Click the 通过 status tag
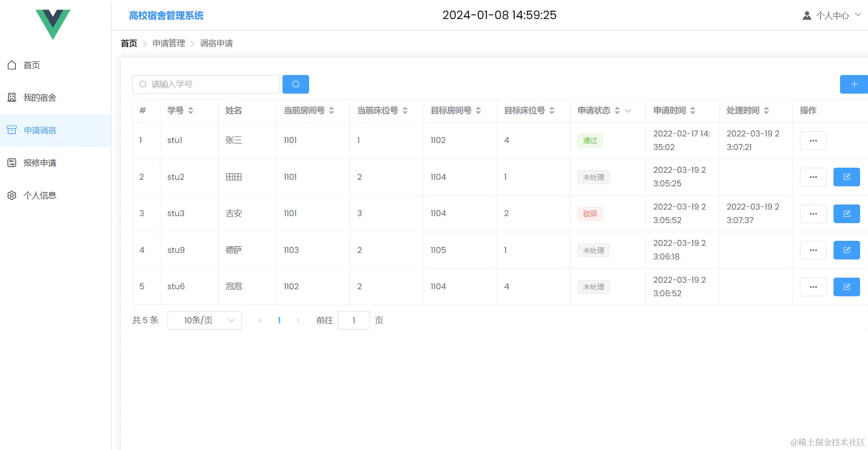Viewport: 868px width, 450px height. coord(590,141)
